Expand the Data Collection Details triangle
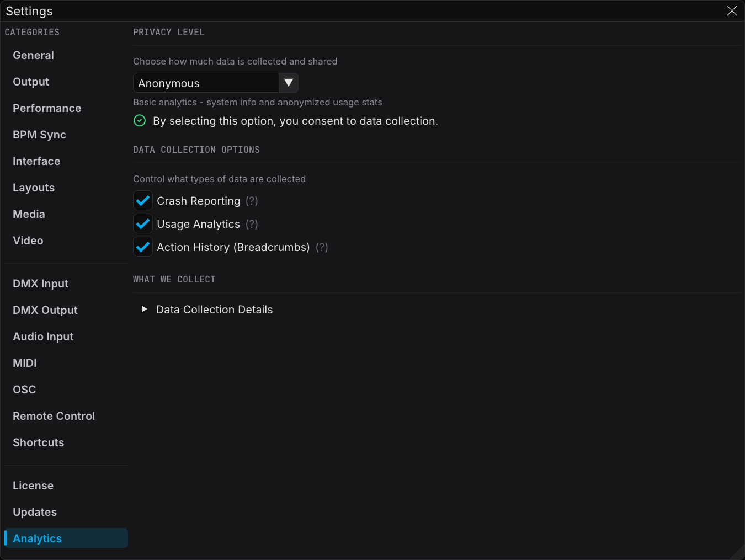745x560 pixels. (144, 309)
